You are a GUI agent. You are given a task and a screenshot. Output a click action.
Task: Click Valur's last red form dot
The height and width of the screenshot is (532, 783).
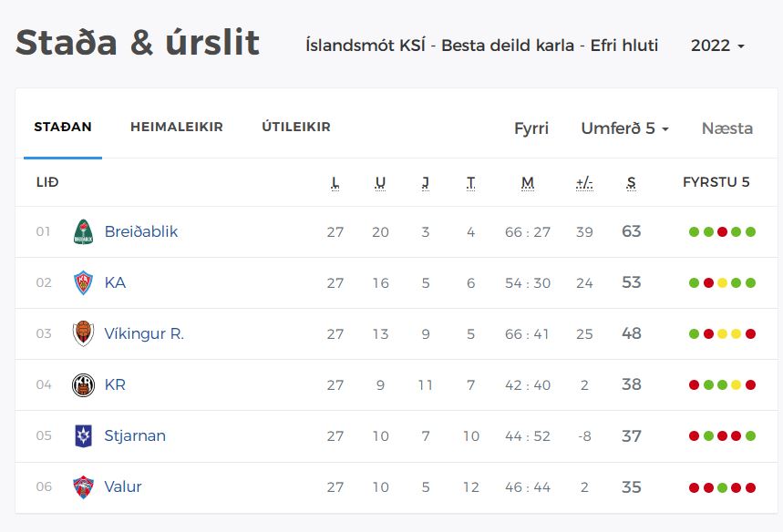(751, 487)
